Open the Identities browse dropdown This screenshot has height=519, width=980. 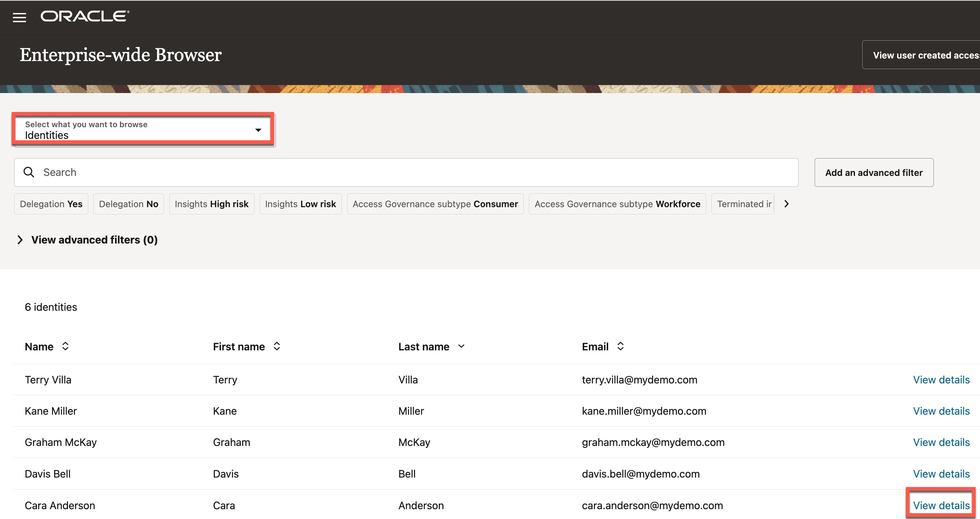143,130
